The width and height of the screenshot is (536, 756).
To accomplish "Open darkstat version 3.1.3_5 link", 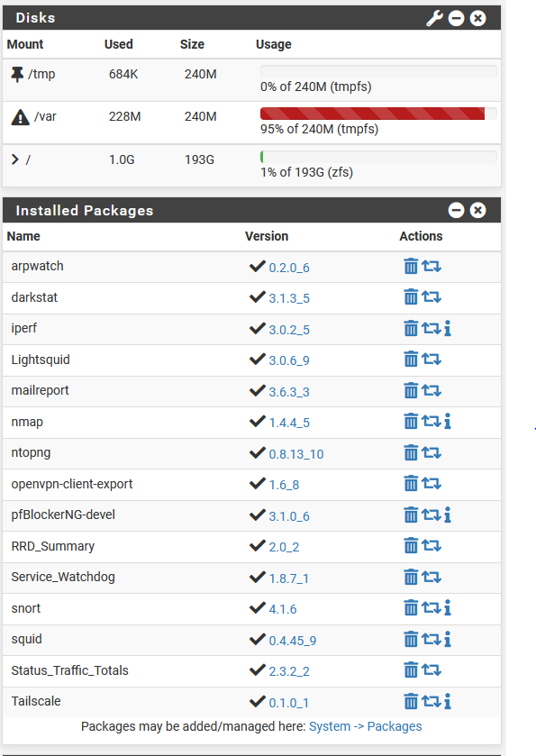I will [x=289, y=298].
